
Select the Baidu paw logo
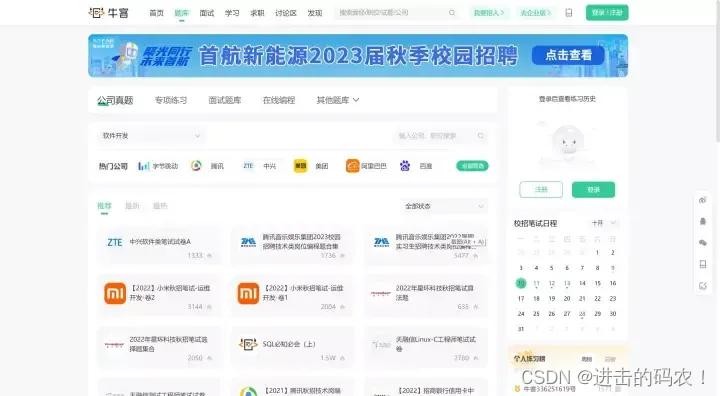pyautogui.click(x=405, y=166)
